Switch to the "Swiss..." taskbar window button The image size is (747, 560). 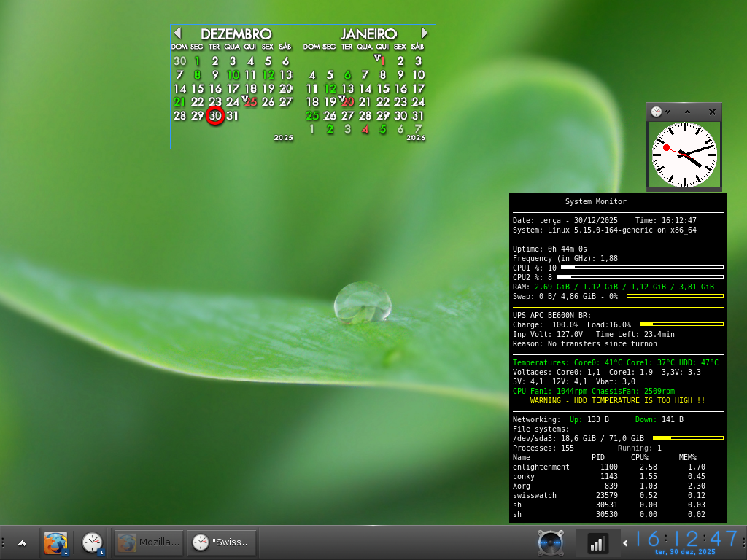pyautogui.click(x=222, y=542)
